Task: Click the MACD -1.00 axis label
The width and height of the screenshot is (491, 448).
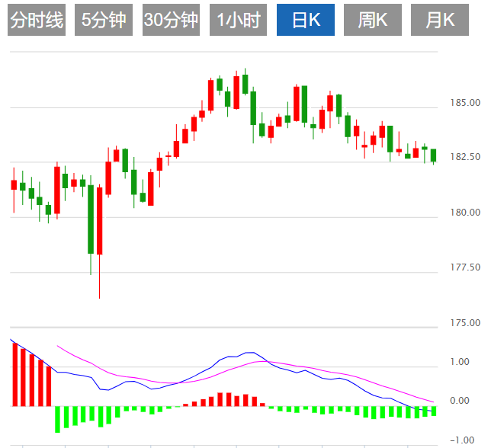Action: (462, 440)
